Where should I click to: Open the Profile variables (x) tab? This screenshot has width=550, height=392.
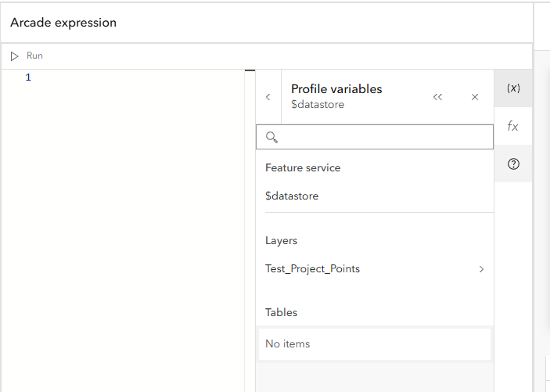(x=513, y=88)
